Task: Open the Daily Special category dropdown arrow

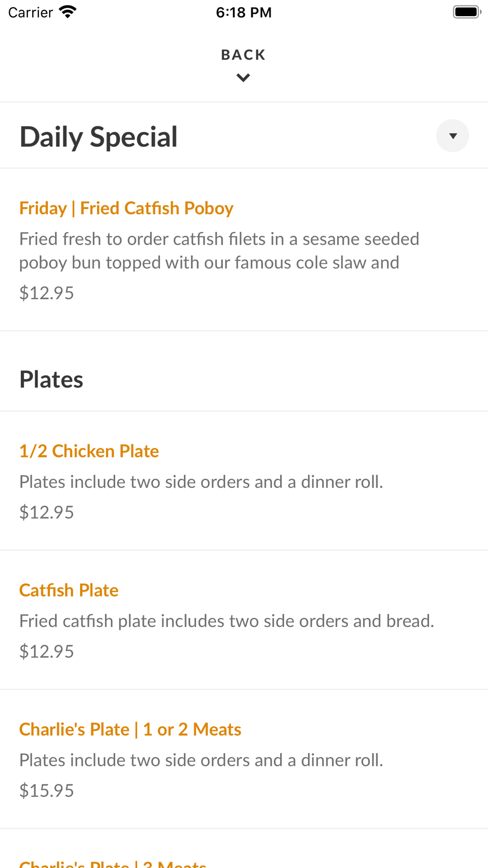Action: tap(452, 136)
